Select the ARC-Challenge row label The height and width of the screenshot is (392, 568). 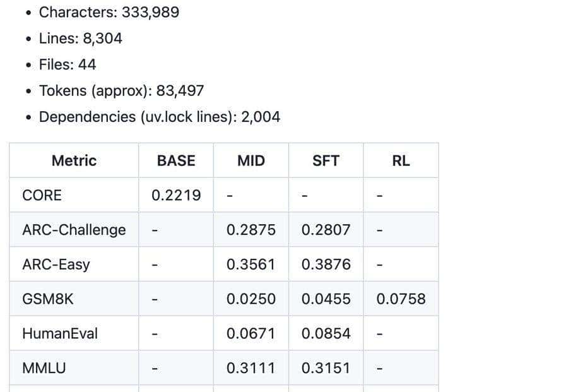click(74, 230)
